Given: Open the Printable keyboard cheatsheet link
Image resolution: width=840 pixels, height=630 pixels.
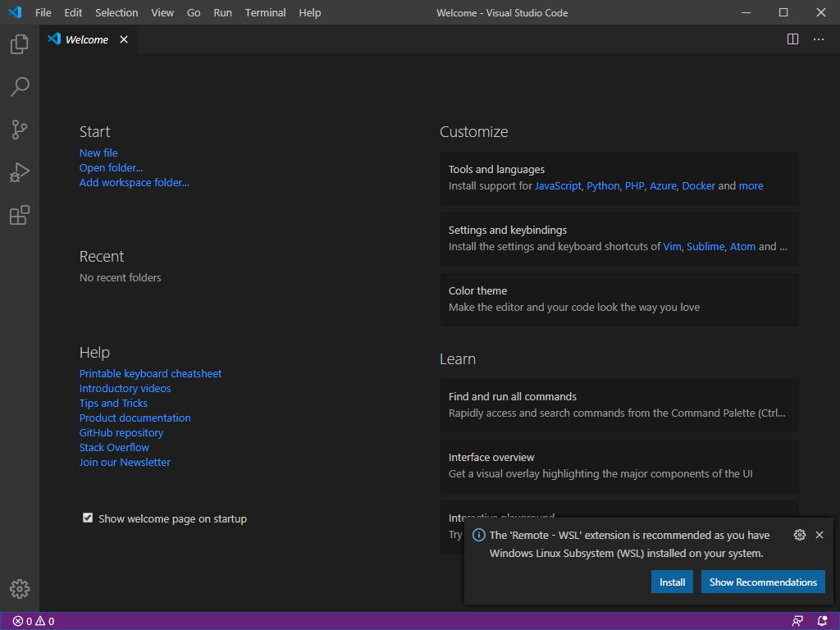Looking at the screenshot, I should (150, 373).
